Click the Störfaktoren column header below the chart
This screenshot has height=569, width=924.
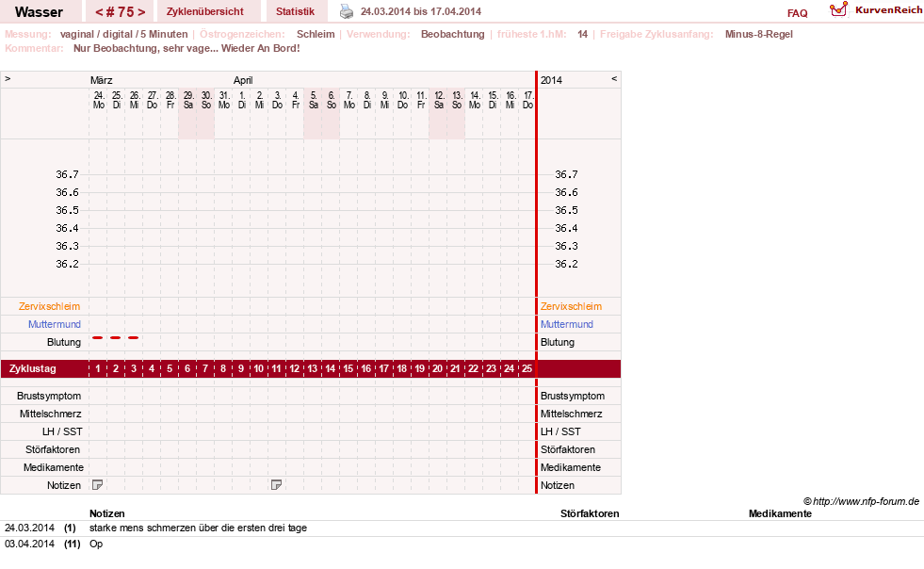[590, 513]
